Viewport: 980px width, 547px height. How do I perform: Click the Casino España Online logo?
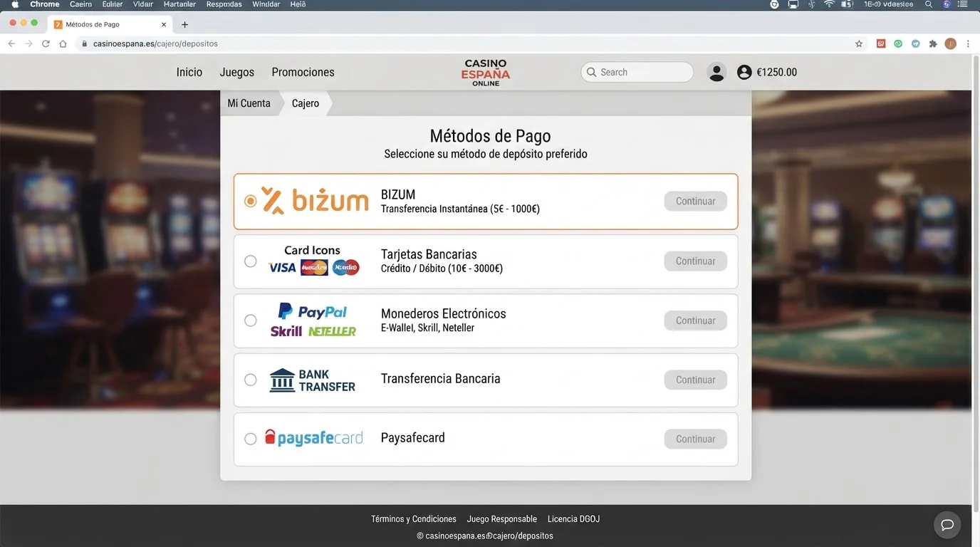pos(486,73)
